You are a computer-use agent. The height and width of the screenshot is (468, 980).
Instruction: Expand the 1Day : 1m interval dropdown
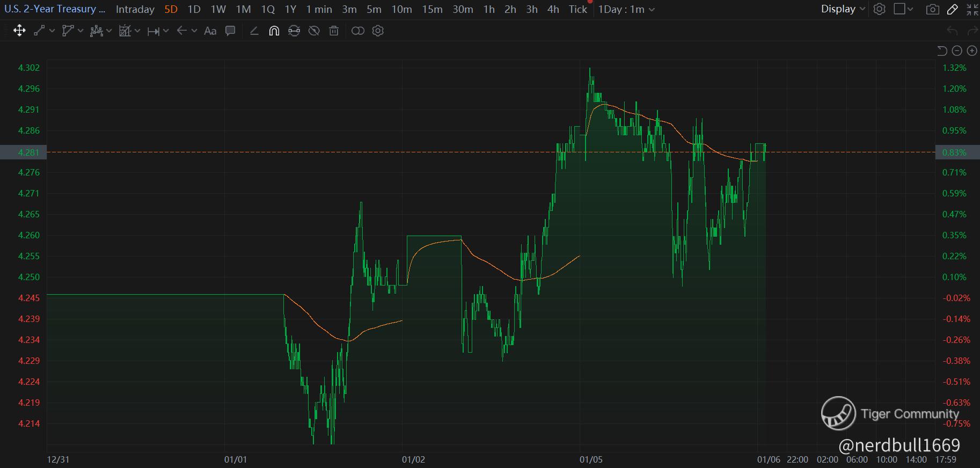click(626, 9)
